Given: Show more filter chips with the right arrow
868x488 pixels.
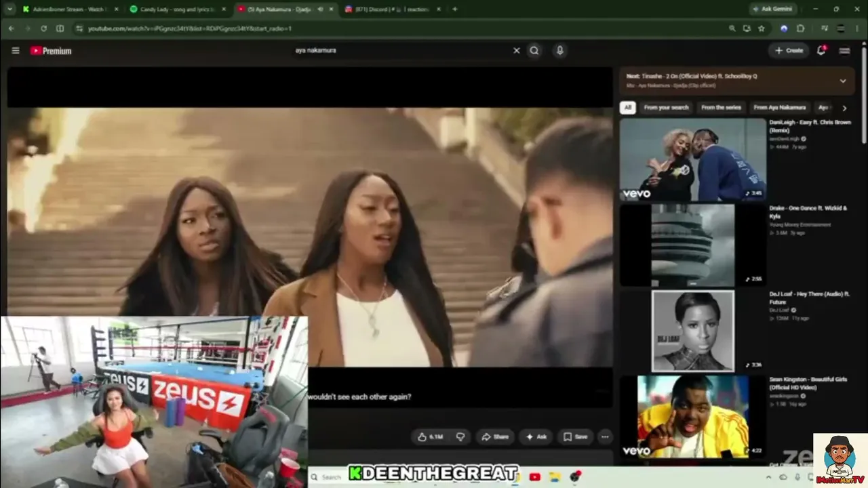Looking at the screenshot, I should (x=844, y=108).
